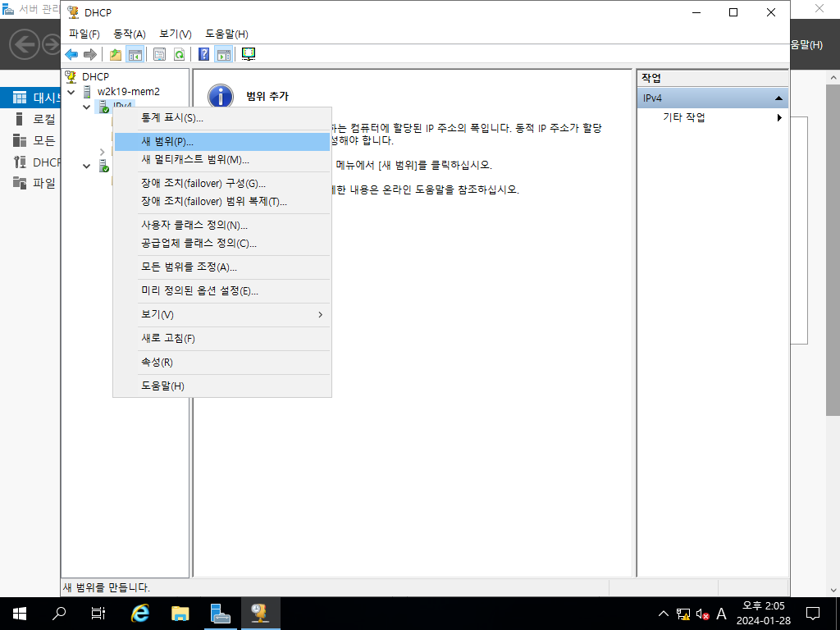The width and height of the screenshot is (840, 630).
Task: Open the 도움말(H) menu in menu bar
Action: tap(226, 34)
